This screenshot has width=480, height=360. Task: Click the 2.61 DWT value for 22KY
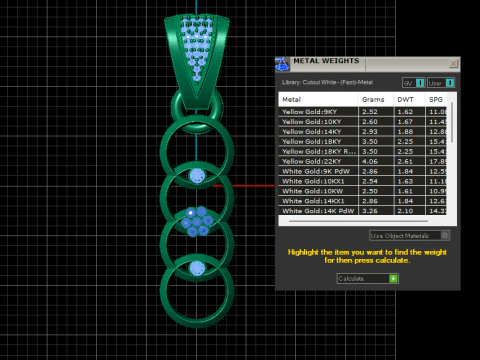(405, 161)
